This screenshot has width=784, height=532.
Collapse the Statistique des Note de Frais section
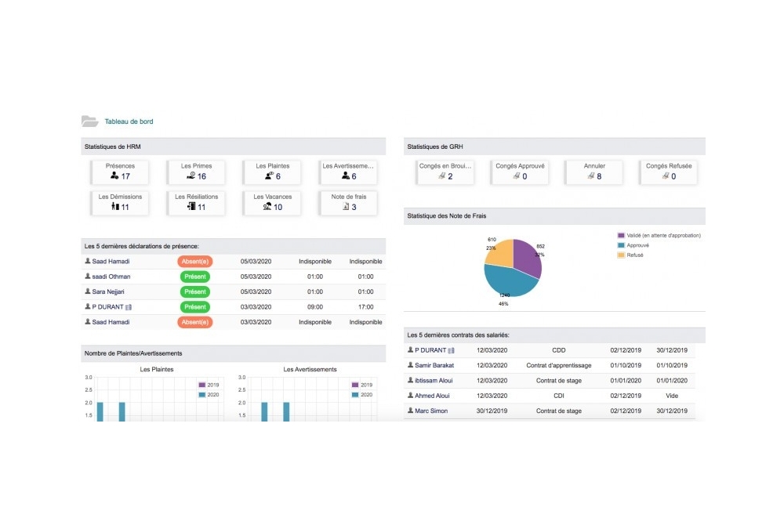pyautogui.click(x=554, y=216)
